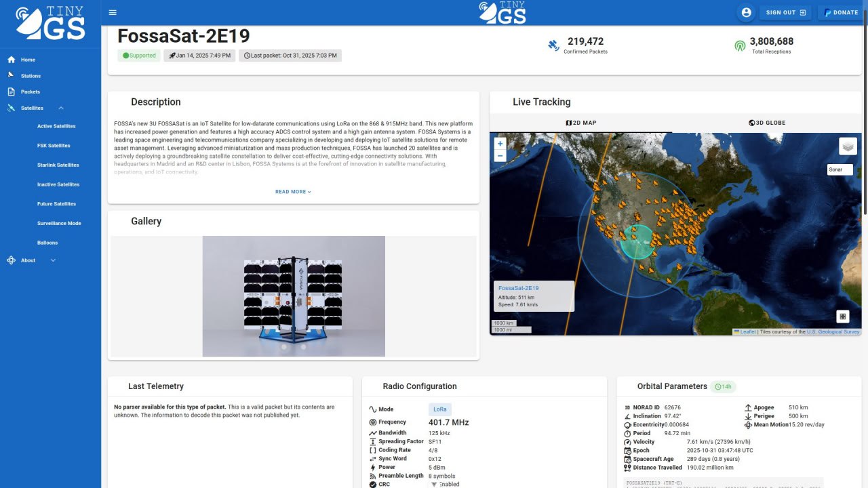Click the Supported status chip
This screenshot has height=488, width=868.
(x=139, y=56)
